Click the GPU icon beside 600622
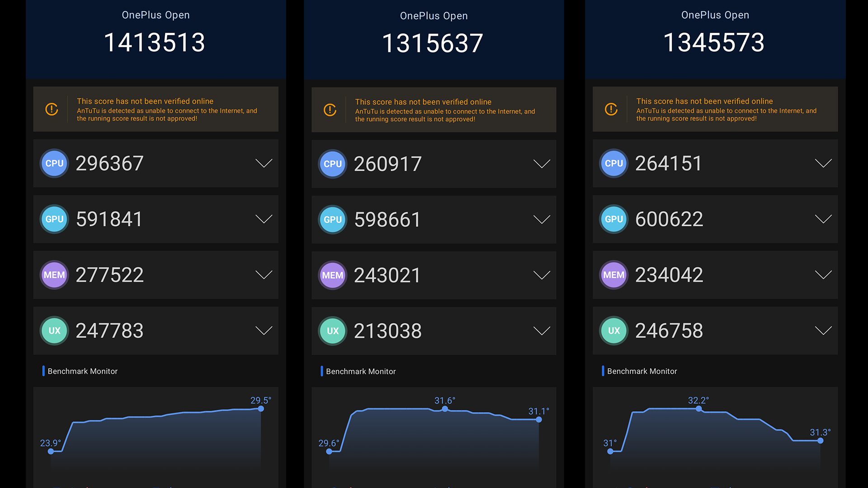 pyautogui.click(x=614, y=219)
